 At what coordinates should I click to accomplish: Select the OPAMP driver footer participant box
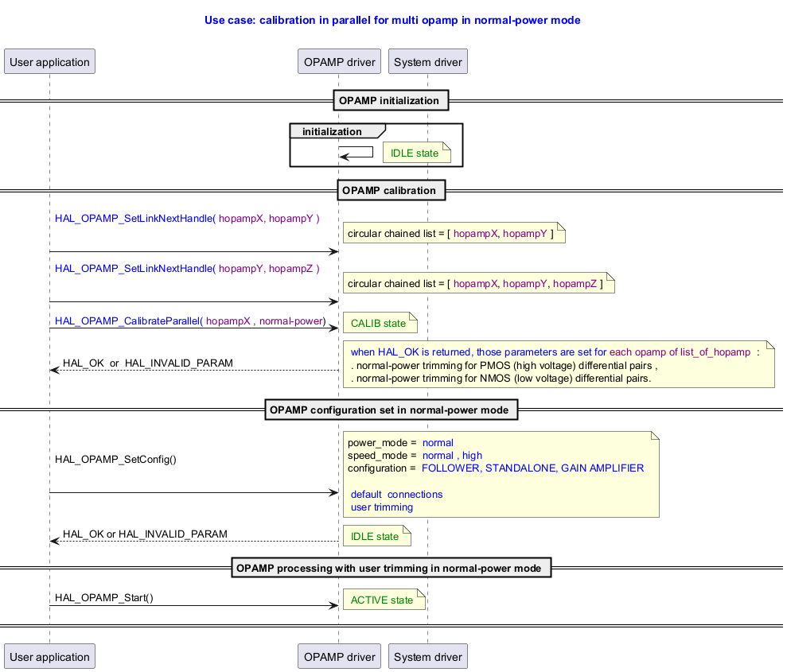339,657
